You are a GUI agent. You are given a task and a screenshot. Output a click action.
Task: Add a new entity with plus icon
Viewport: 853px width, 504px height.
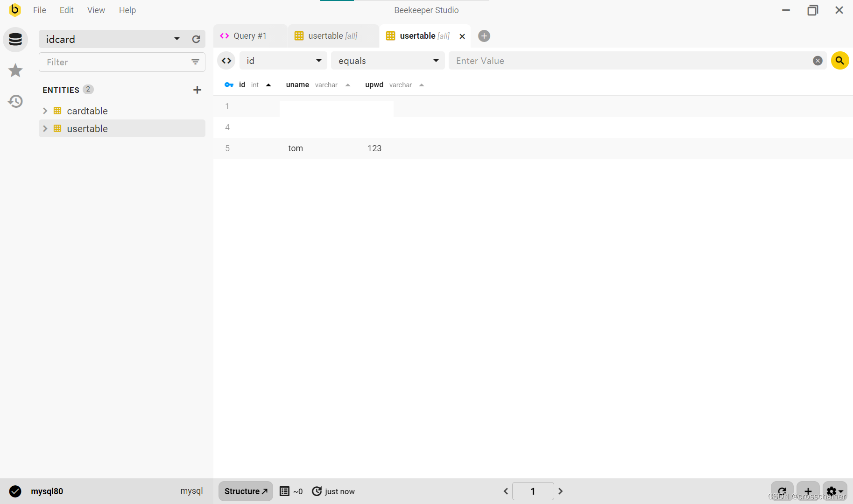[197, 90]
